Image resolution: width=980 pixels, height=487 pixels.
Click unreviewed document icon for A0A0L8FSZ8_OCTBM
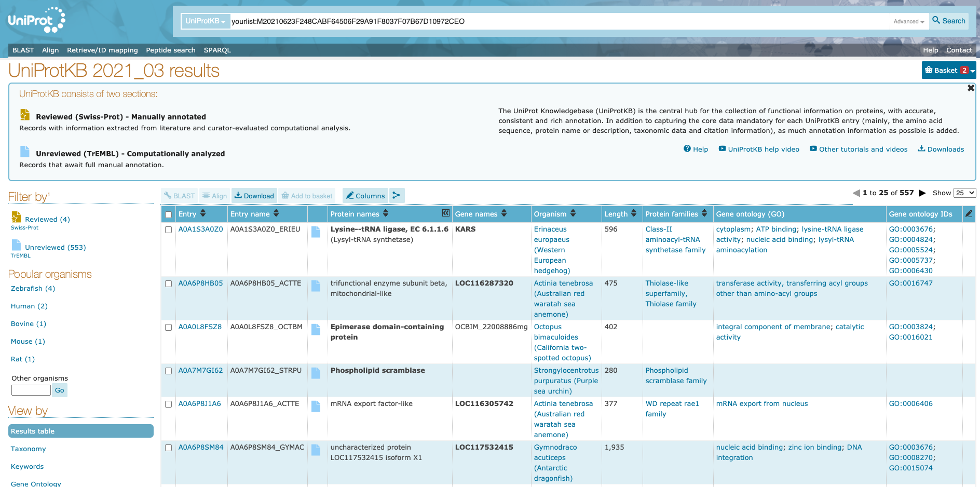tap(316, 329)
